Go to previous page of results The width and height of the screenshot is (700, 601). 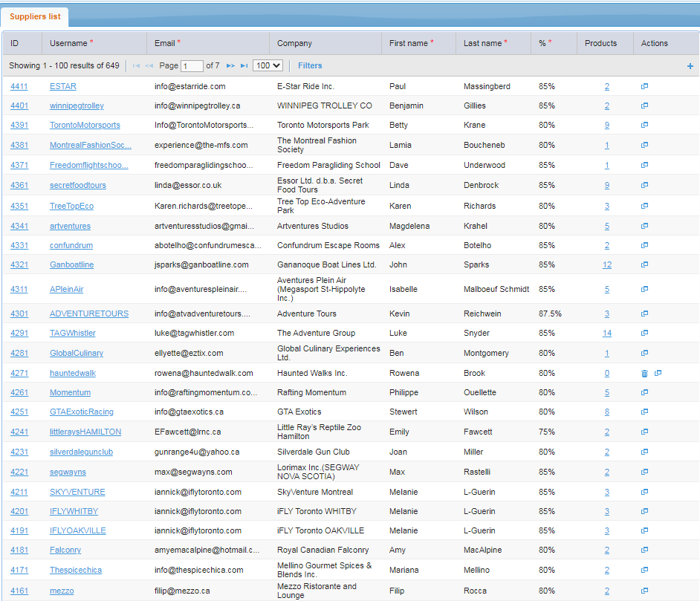coord(149,66)
